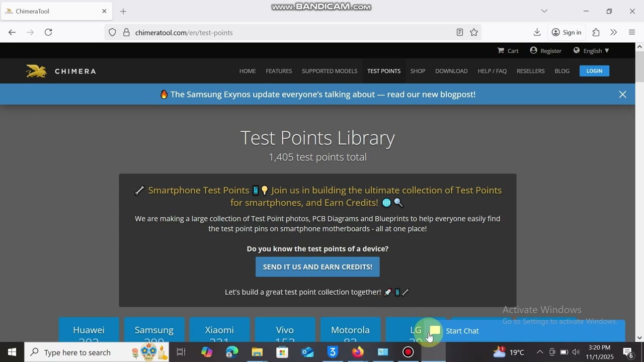Open reader view icon in address bar

[459, 32]
